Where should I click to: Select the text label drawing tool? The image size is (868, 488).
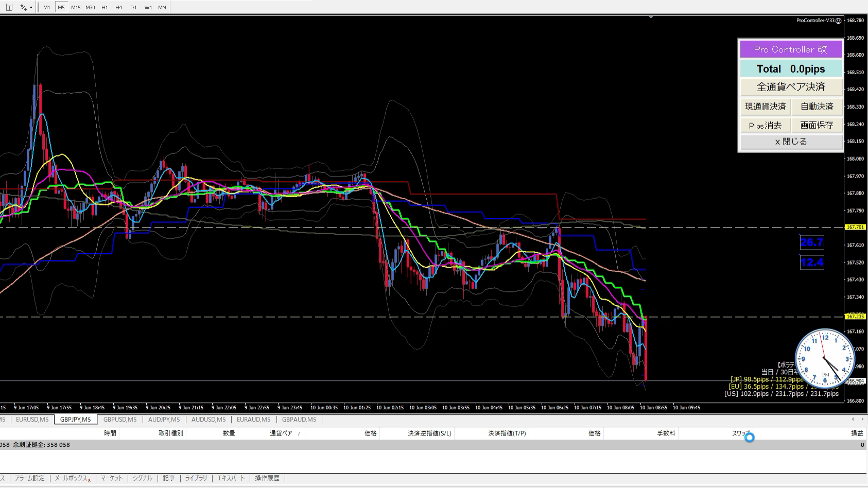[9, 7]
